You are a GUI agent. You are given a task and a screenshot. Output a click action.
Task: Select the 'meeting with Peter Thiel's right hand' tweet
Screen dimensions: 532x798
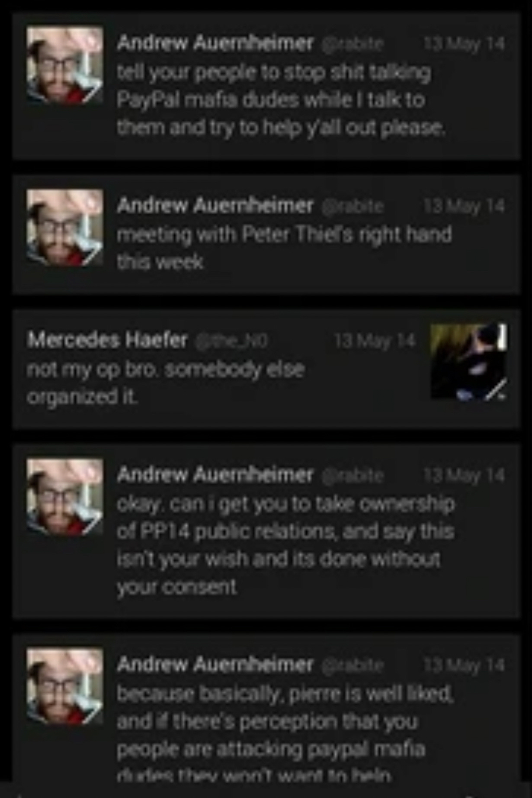coord(266,235)
